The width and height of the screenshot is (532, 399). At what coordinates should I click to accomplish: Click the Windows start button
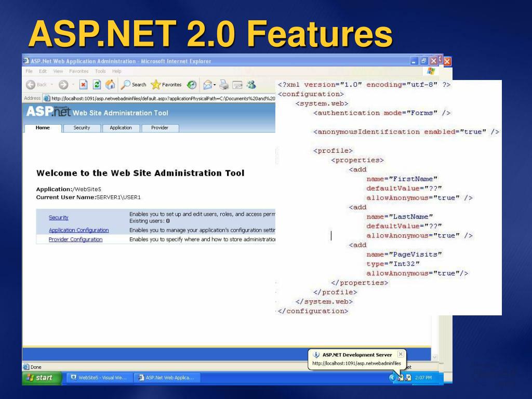click(x=42, y=378)
